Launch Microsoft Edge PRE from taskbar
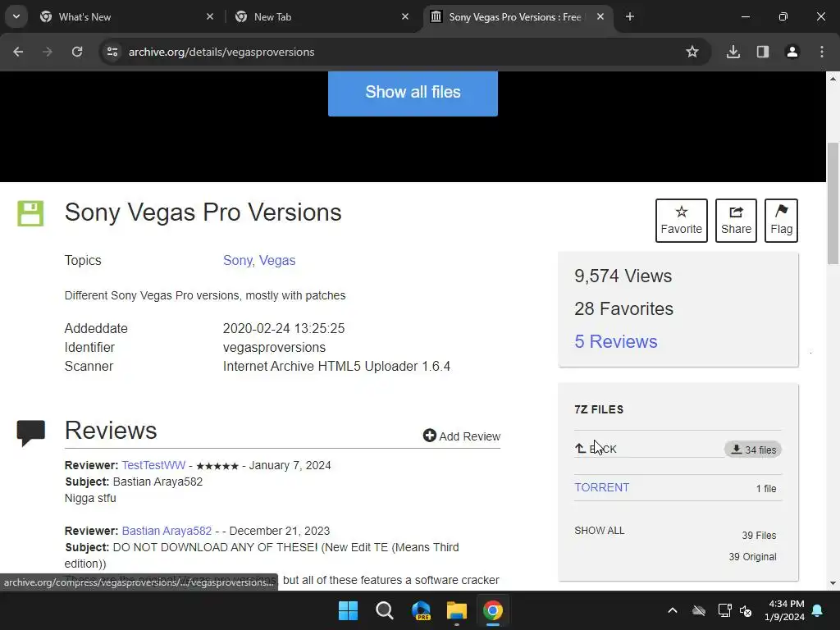Screen dimensions: 840x630 [421, 610]
